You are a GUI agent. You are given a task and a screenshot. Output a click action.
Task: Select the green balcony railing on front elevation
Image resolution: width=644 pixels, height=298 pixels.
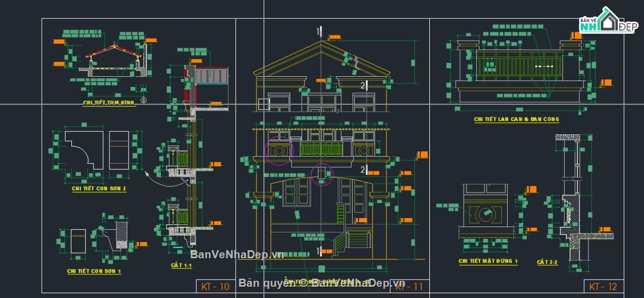pyautogui.click(x=322, y=149)
